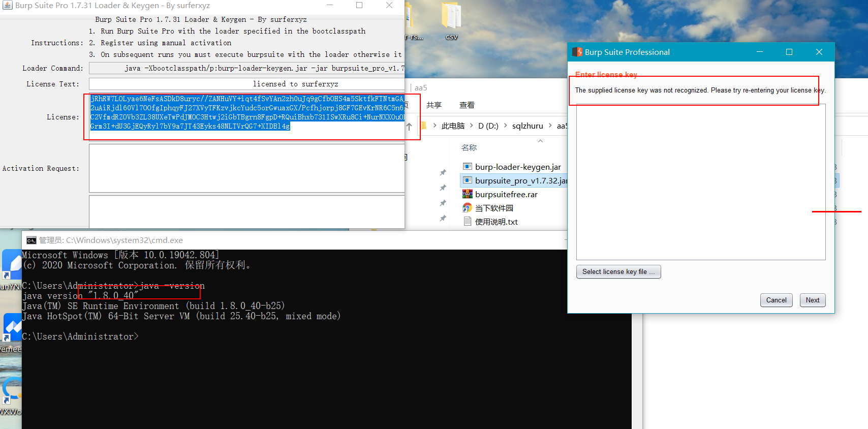Minimize the Burp Suite Professional dialog
The image size is (868, 429).
760,52
